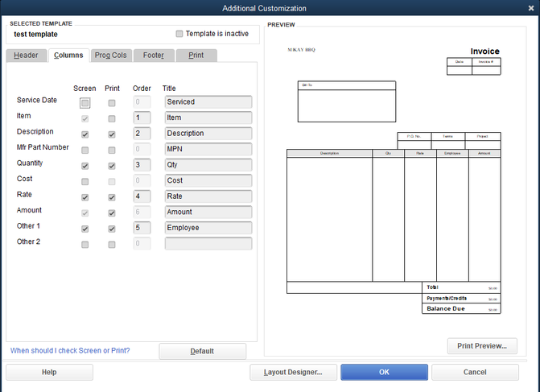Uncheck Other 1 Print checkbox
Screen dimensions: 540x392
pos(112,229)
